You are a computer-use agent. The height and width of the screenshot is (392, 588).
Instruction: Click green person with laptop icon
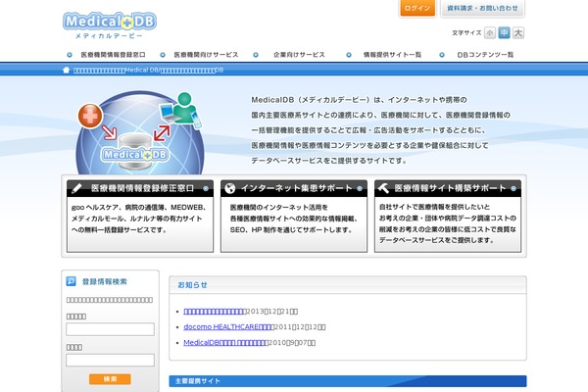click(181, 110)
